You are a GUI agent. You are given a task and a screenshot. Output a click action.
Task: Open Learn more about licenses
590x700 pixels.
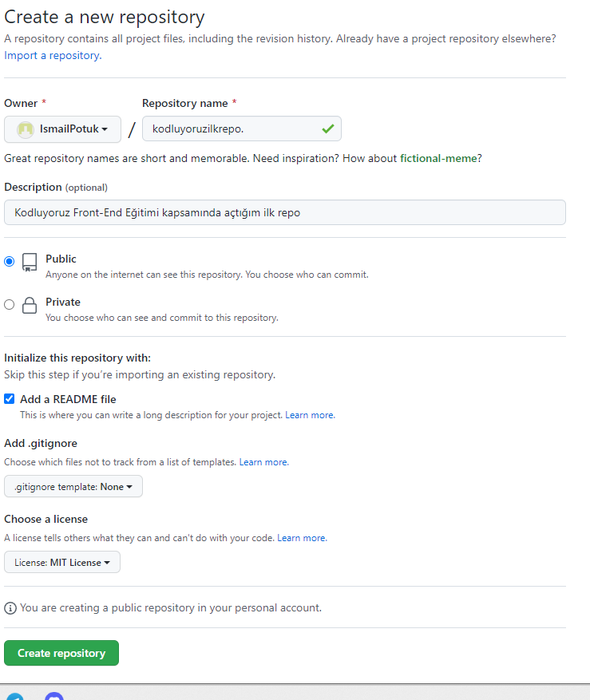(301, 537)
